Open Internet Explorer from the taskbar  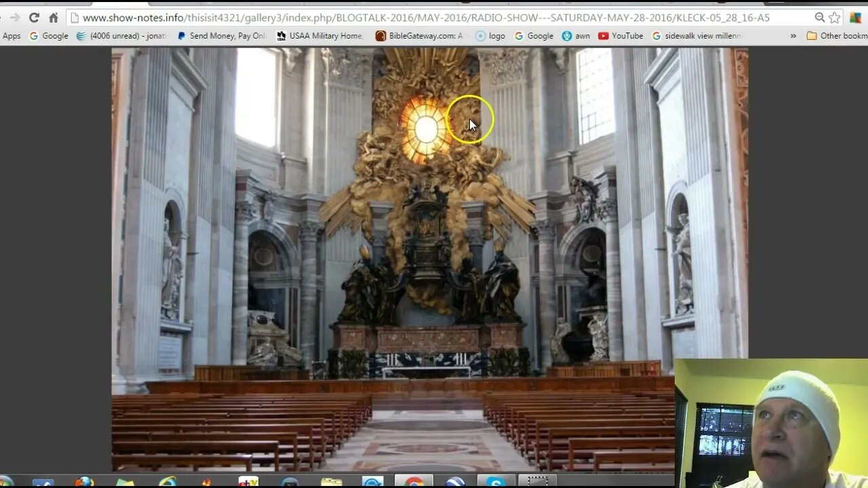[167, 482]
